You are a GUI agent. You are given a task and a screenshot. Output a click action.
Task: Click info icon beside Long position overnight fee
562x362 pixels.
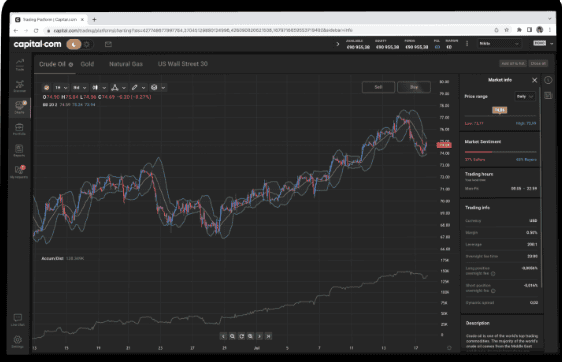coord(493,274)
